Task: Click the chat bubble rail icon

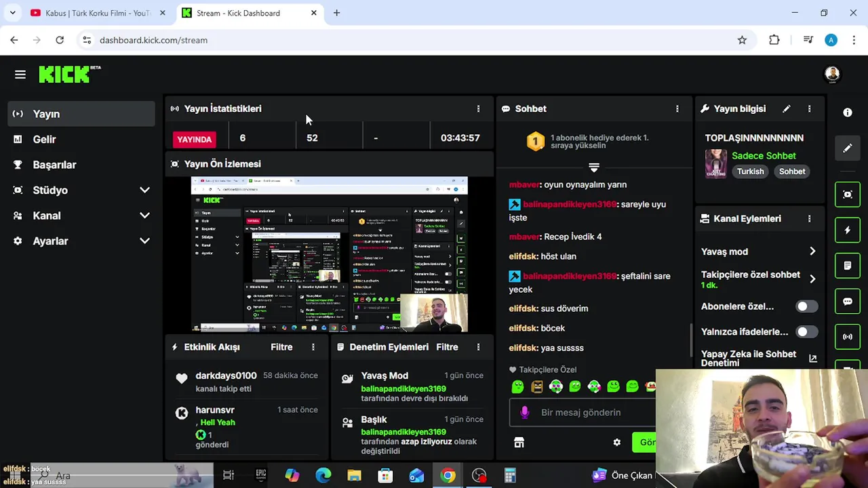Action: (x=848, y=301)
